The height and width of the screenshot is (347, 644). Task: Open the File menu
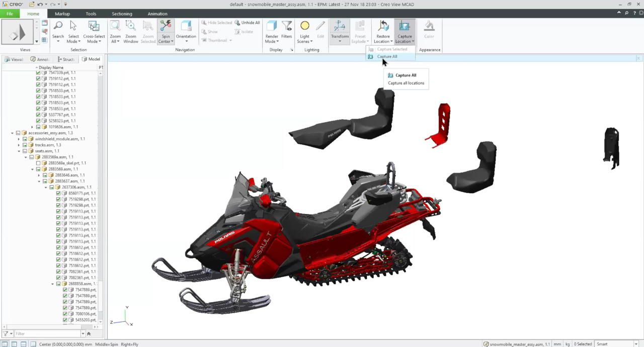10,14
